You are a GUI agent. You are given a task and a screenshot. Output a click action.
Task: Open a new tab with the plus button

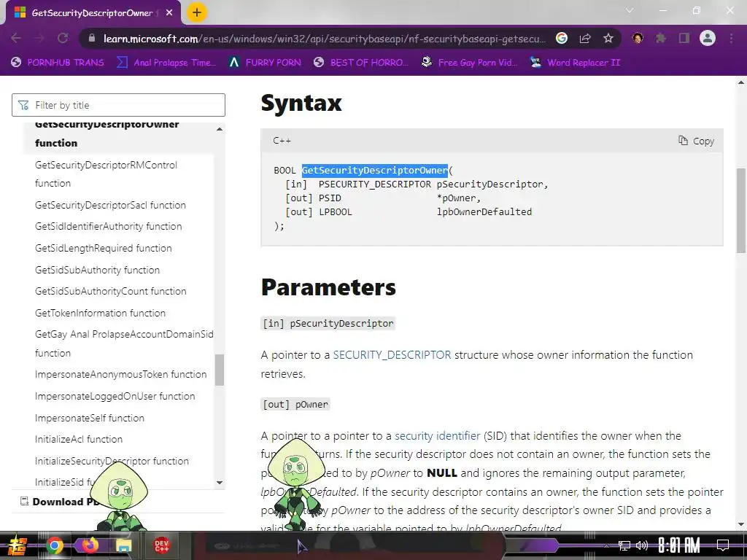point(197,12)
